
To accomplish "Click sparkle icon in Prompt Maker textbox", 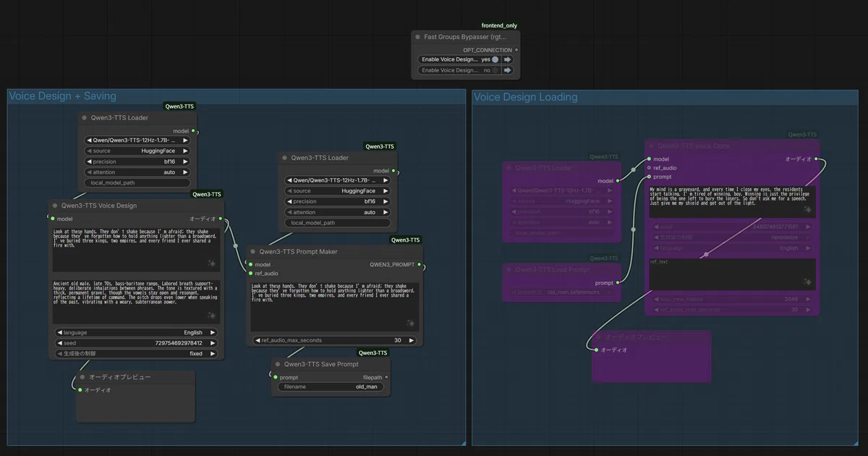I will click(411, 323).
